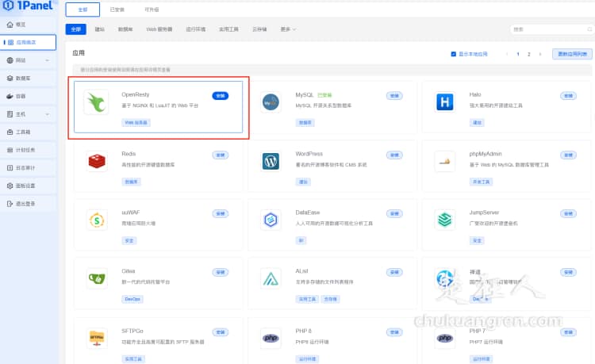This screenshot has width=595, height=364.
Task: Click the DevOps tag on Gitea
Action: pyautogui.click(x=132, y=299)
